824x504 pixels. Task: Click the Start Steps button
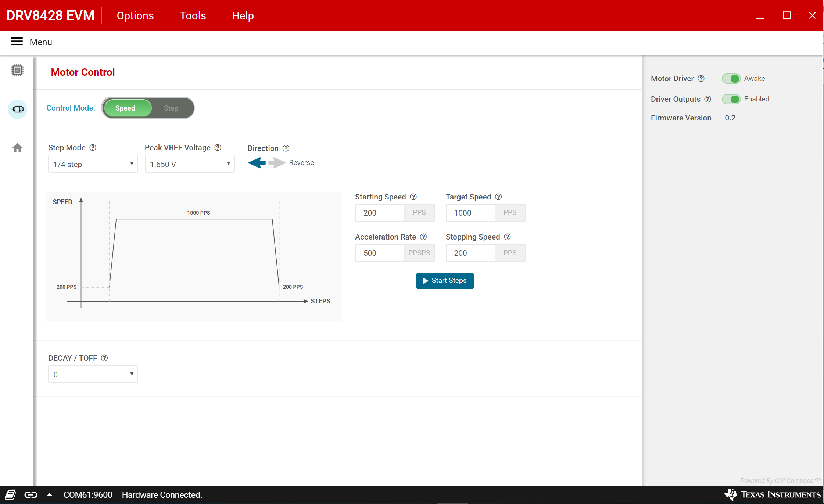(x=445, y=281)
